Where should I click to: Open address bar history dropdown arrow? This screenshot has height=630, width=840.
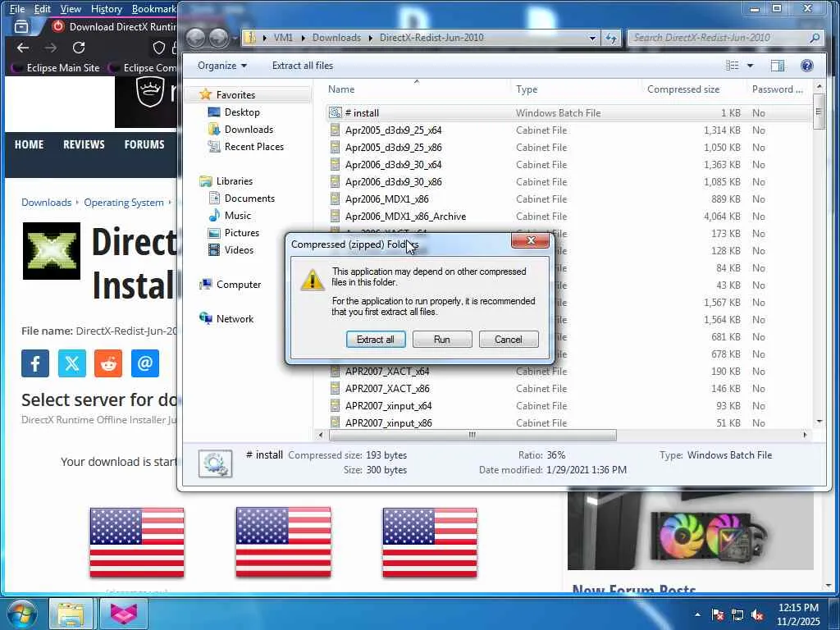point(592,38)
